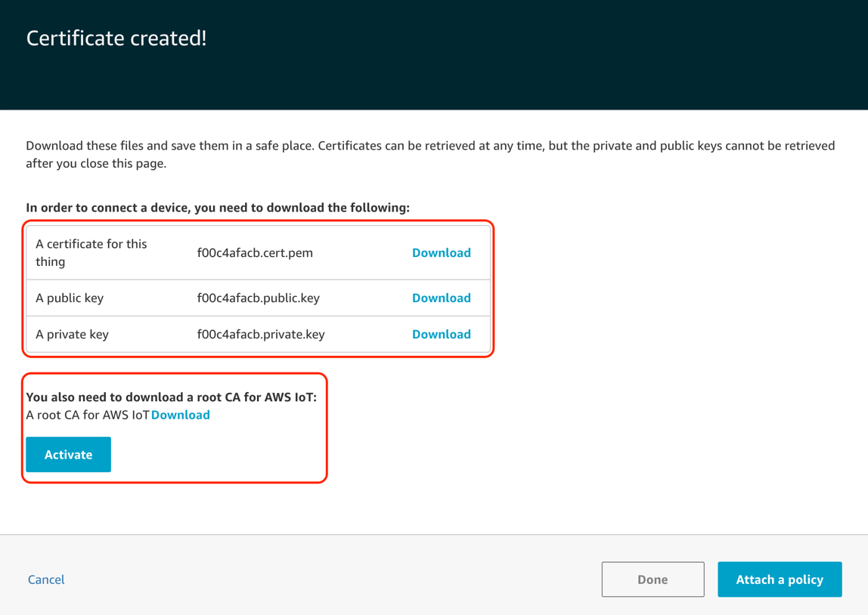Select the f00c4afacb.private.key filename text
The height and width of the screenshot is (615, 868).
coord(261,335)
